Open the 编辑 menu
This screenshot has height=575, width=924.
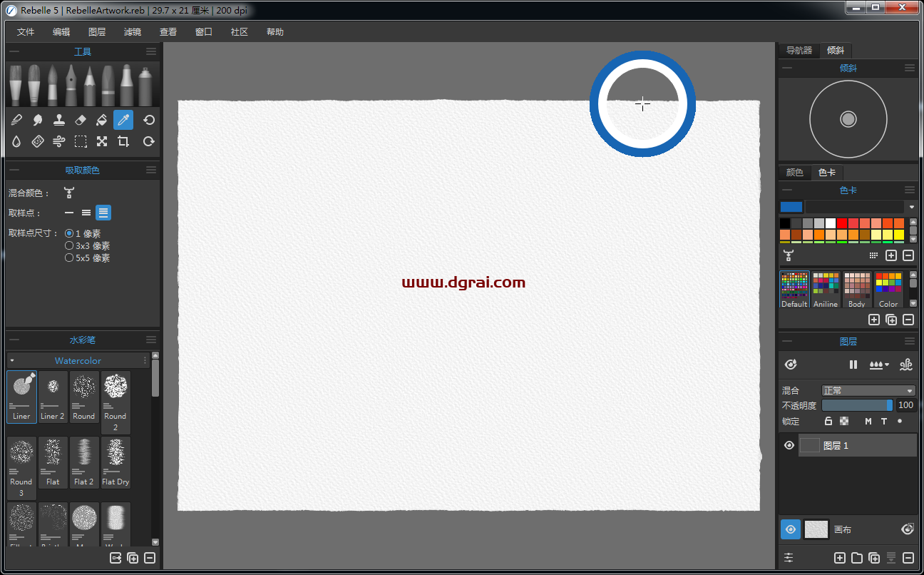tap(61, 32)
